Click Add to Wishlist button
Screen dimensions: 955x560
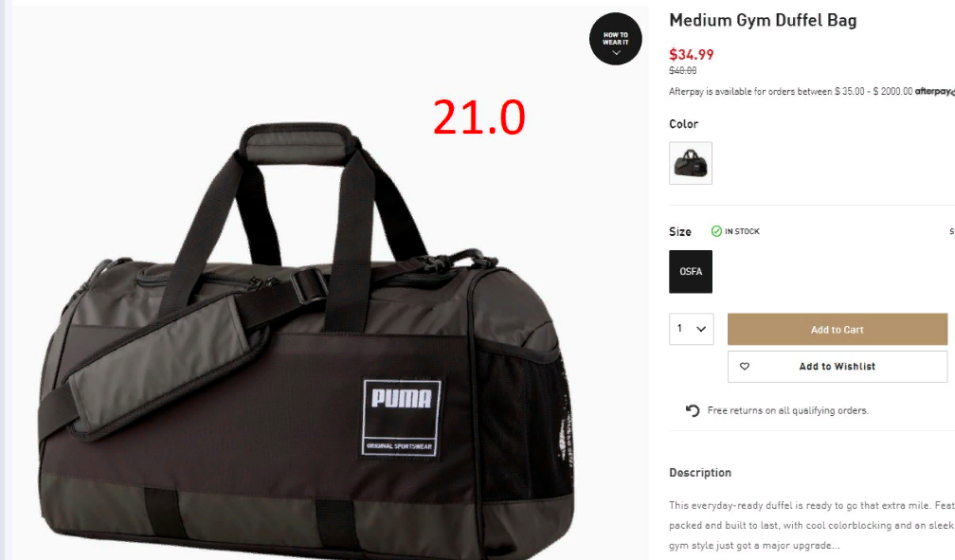pos(838,366)
